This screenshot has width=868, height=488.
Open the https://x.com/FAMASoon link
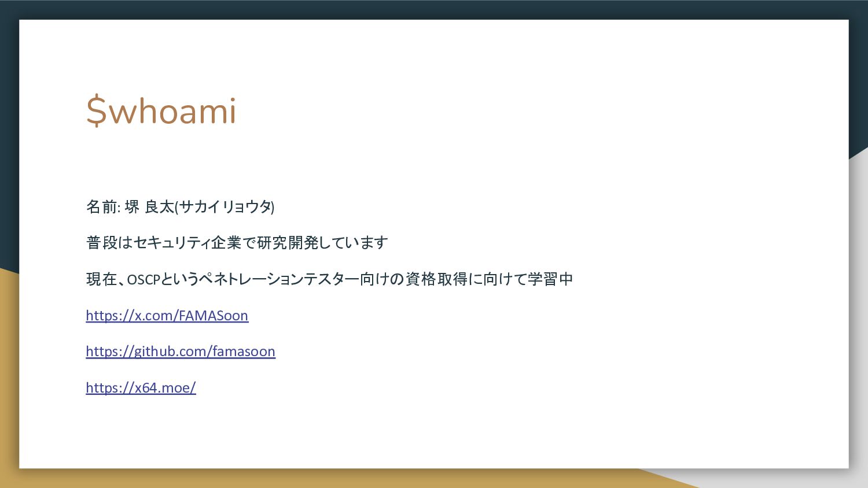(167, 316)
